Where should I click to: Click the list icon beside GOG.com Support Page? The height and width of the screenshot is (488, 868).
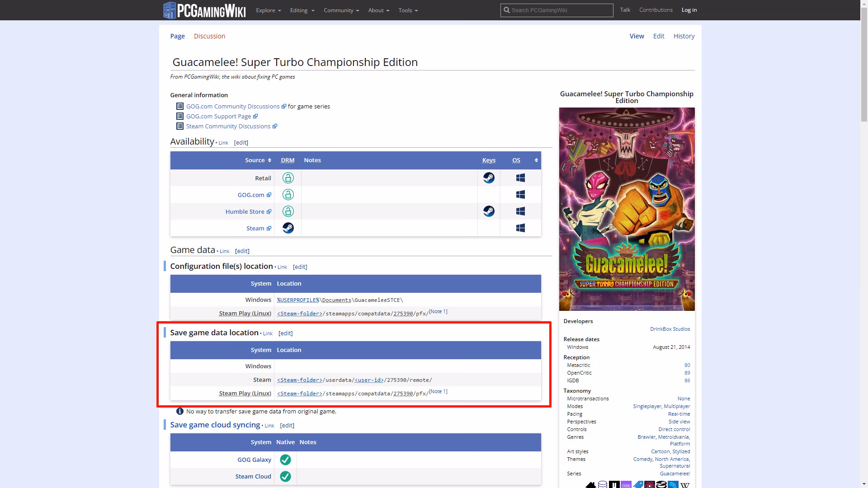179,117
